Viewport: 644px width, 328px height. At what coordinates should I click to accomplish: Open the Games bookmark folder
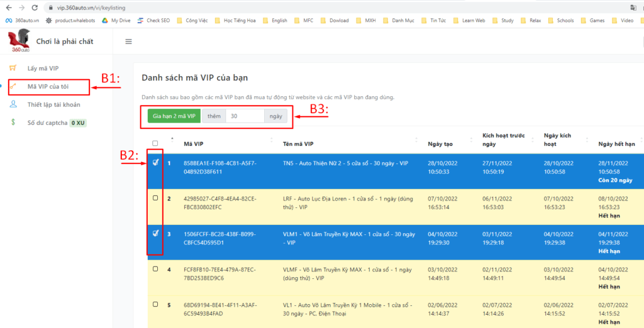(592, 20)
